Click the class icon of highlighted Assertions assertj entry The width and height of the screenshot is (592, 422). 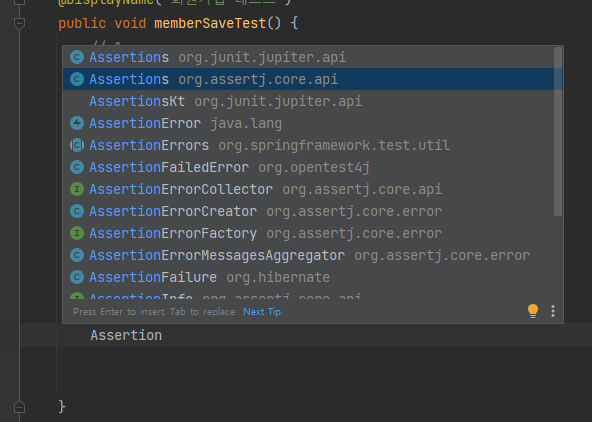77,79
